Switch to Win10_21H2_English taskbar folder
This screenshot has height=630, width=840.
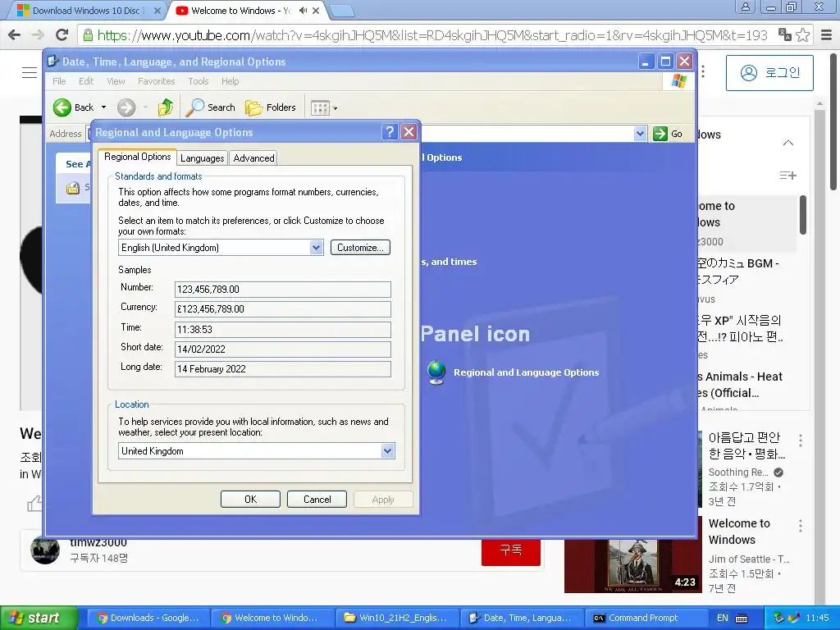click(396, 619)
